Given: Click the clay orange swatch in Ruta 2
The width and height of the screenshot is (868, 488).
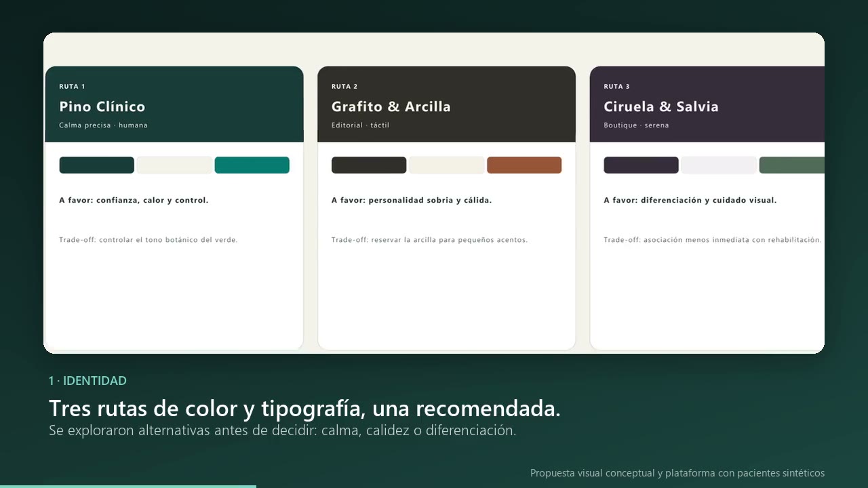Looking at the screenshot, I should pyautogui.click(x=524, y=165).
